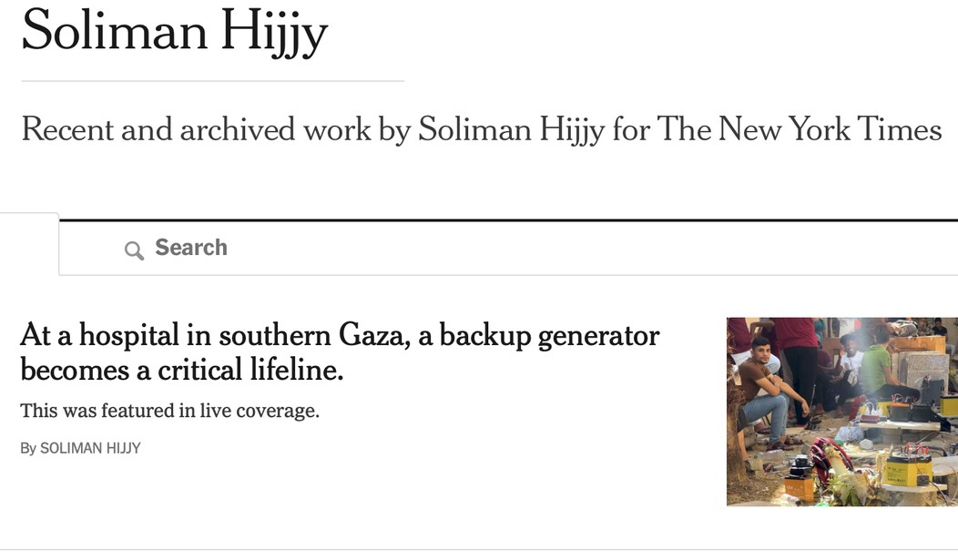Click "This was featured in live coverage." summary
The width and height of the screenshot is (958, 560).
169,411
